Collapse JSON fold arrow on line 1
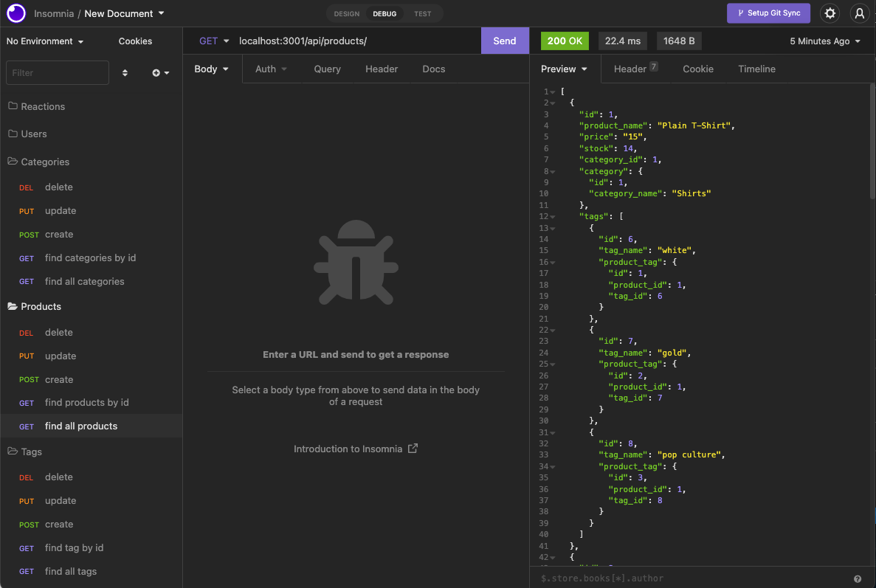 coord(553,92)
